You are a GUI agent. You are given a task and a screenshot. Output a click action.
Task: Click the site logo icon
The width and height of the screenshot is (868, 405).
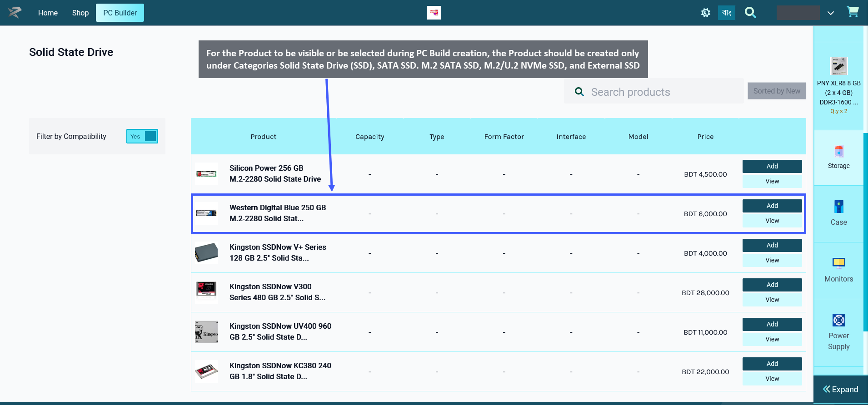point(15,13)
